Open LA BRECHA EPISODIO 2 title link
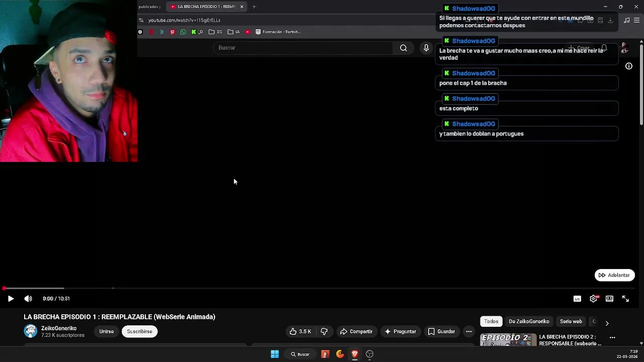644x362 pixels. point(570,340)
